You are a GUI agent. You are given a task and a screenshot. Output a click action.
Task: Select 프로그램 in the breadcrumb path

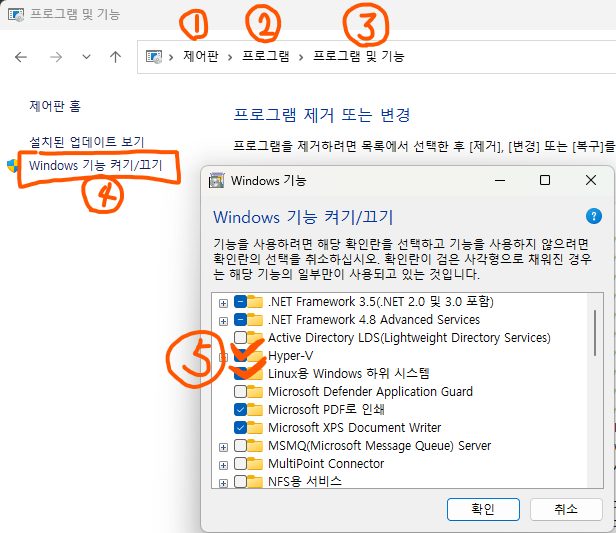[x=266, y=57]
